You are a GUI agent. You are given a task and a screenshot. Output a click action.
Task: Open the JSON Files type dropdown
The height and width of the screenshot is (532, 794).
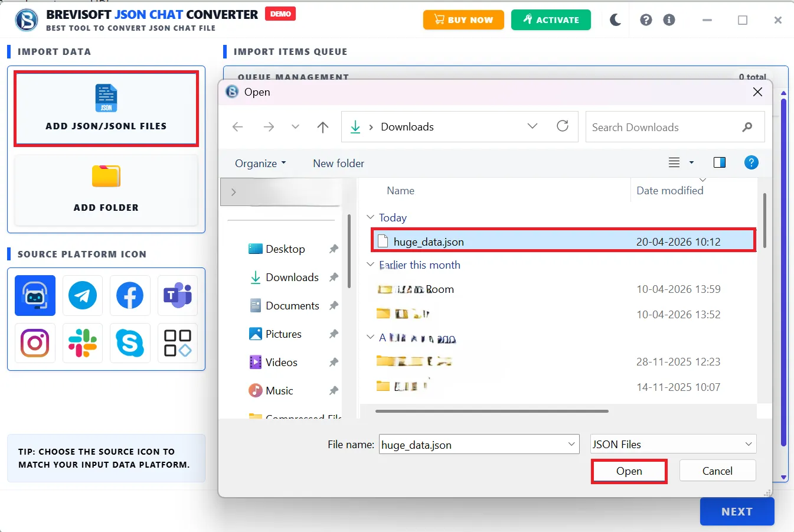673,444
